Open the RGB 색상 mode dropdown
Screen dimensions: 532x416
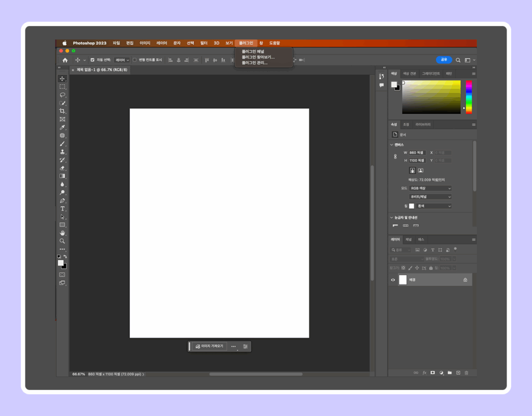[430, 188]
